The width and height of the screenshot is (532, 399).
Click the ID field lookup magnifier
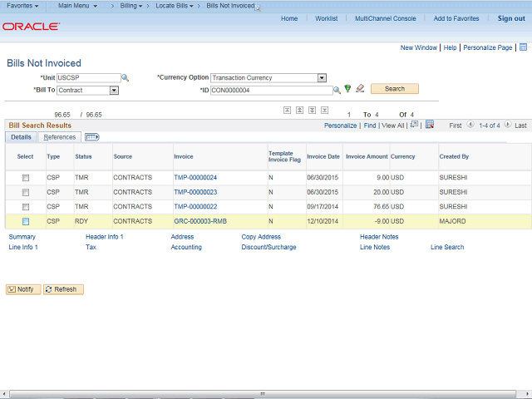point(337,90)
